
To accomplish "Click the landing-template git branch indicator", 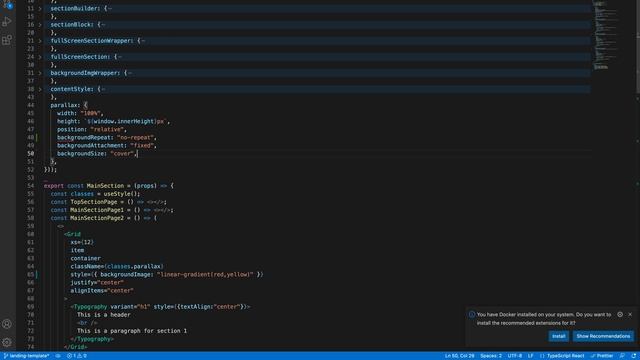I will coord(26,356).
